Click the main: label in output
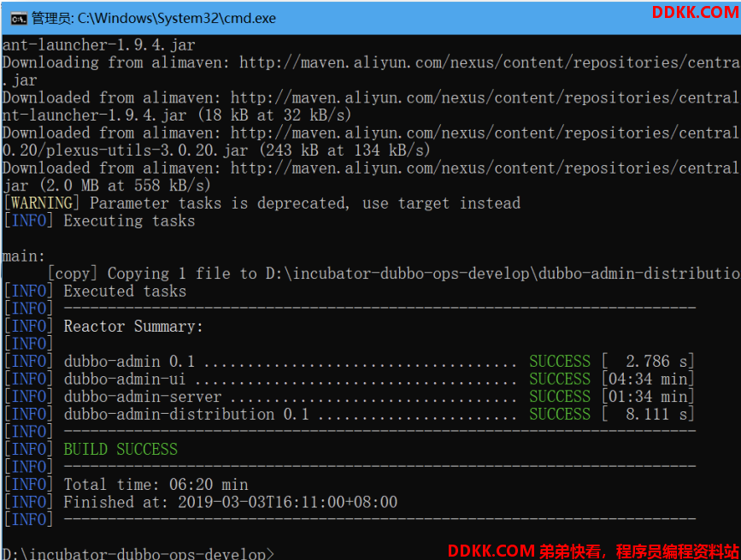This screenshot has height=560, width=741. [24, 256]
